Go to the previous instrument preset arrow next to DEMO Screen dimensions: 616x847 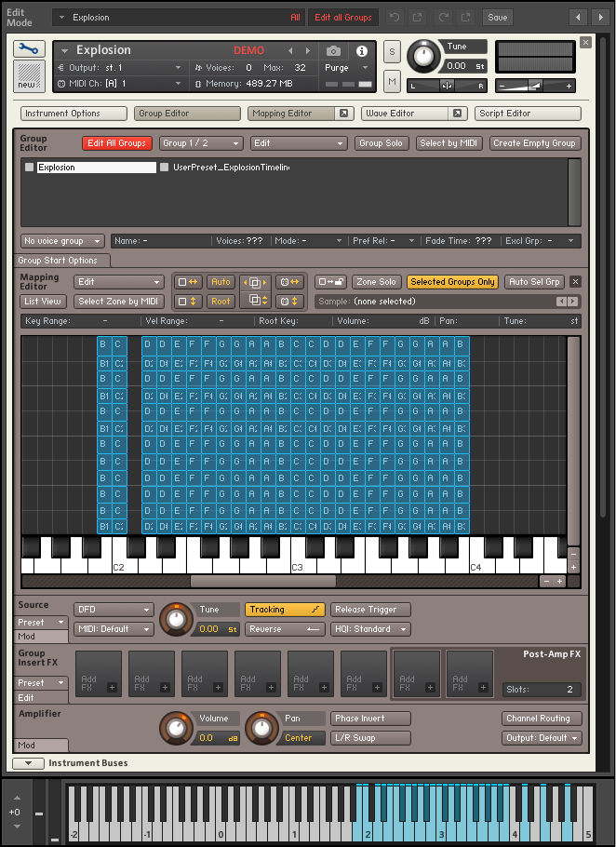pos(290,51)
